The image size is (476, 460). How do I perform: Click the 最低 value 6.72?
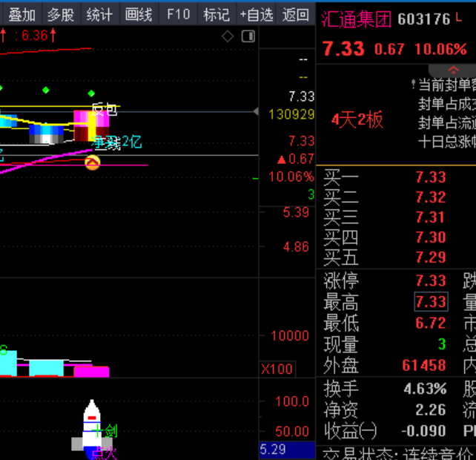[431, 323]
